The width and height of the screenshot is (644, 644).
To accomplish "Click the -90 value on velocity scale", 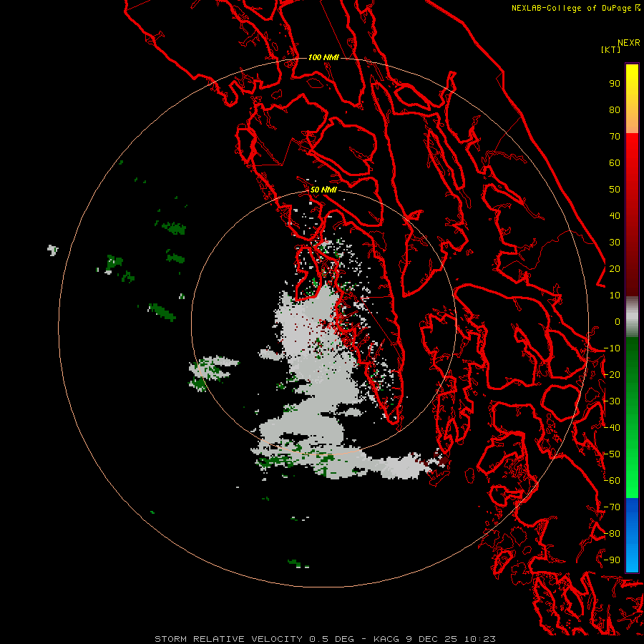I will click(612, 560).
